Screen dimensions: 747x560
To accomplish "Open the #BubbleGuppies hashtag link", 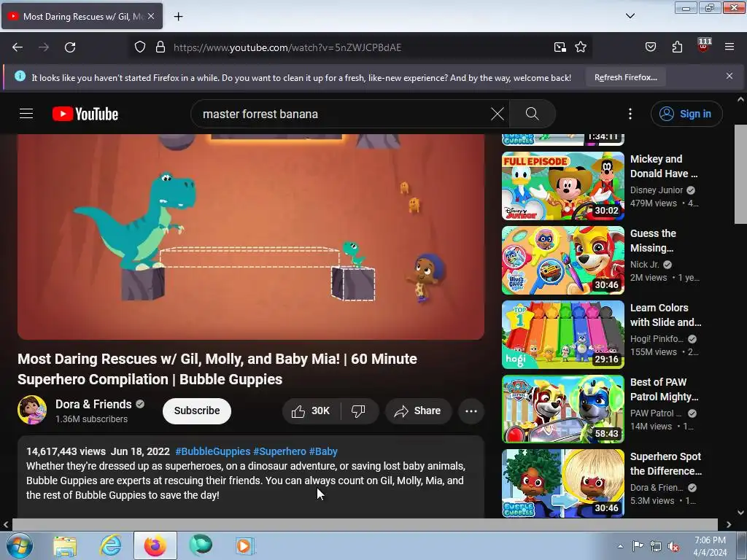I will pos(213,451).
